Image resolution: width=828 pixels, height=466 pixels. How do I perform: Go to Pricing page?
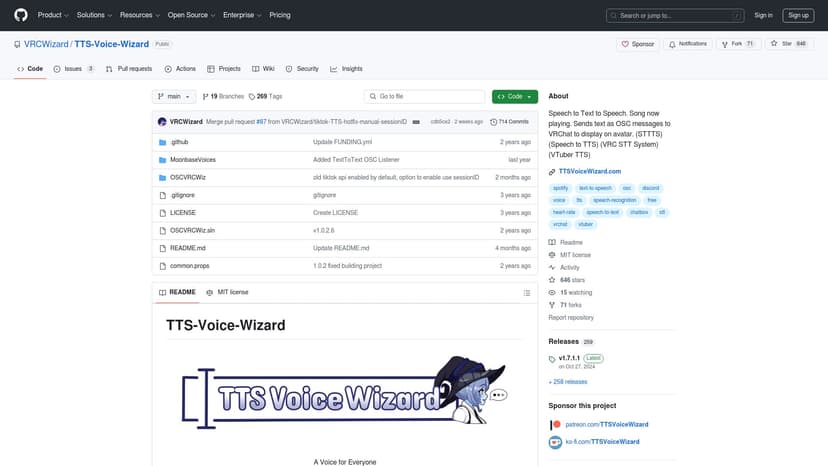[x=280, y=15]
